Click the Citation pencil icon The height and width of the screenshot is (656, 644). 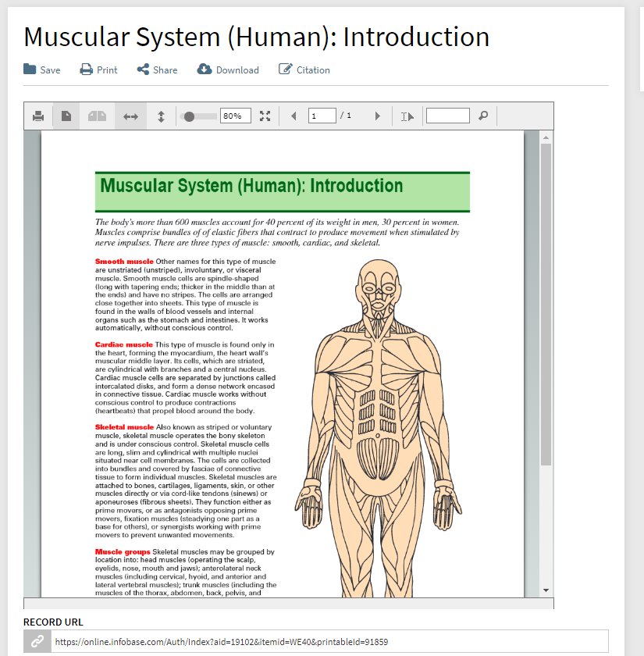pyautogui.click(x=286, y=69)
